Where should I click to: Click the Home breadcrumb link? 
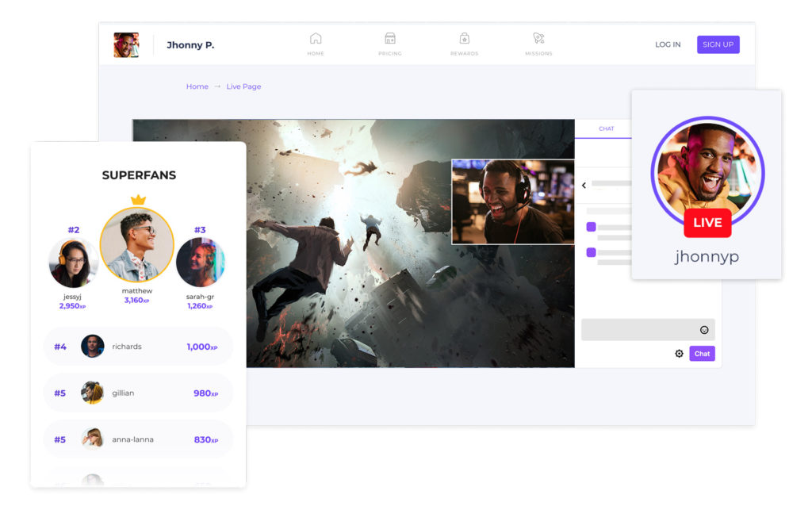[x=197, y=86]
